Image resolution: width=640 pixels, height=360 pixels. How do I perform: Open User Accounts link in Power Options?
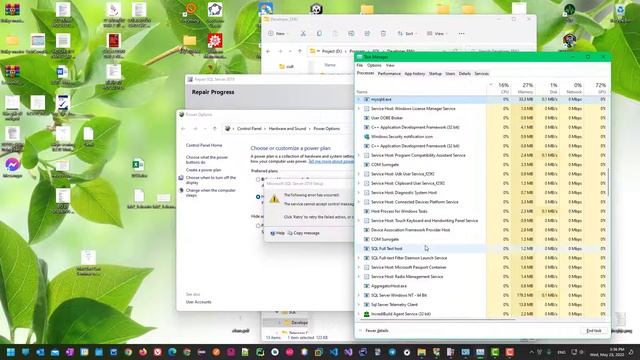(x=198, y=302)
